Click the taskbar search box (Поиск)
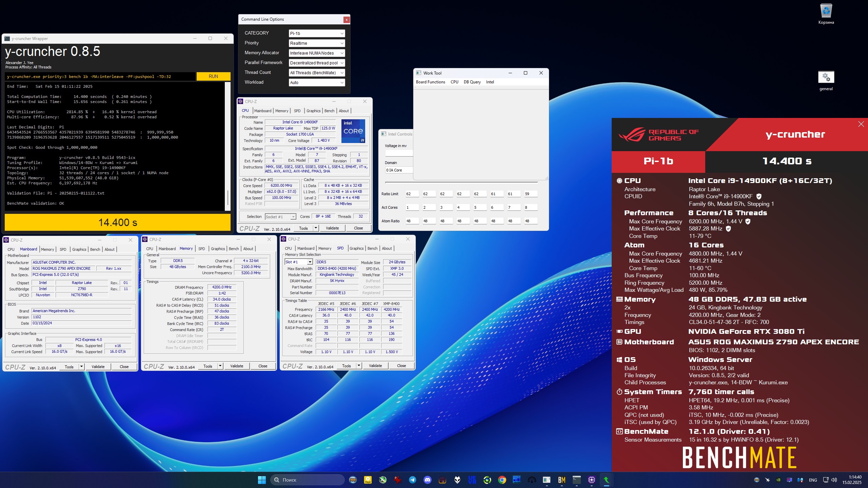Image resolution: width=868 pixels, height=488 pixels. coord(307,480)
